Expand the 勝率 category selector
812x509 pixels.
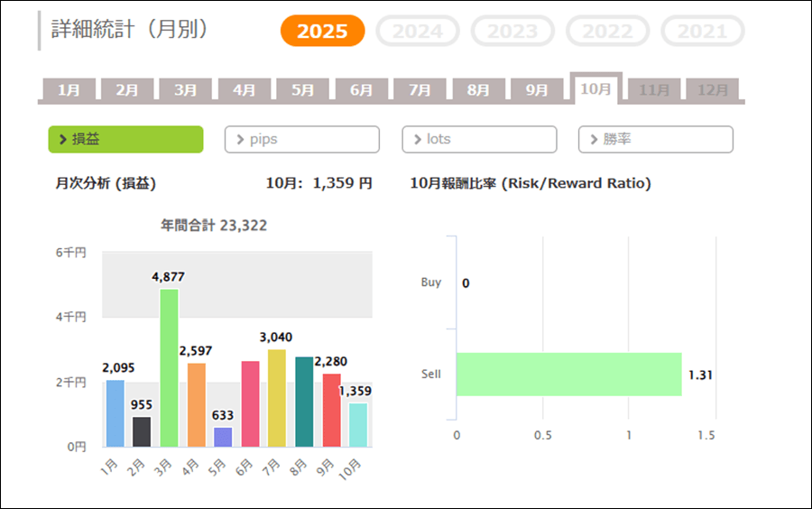point(655,139)
